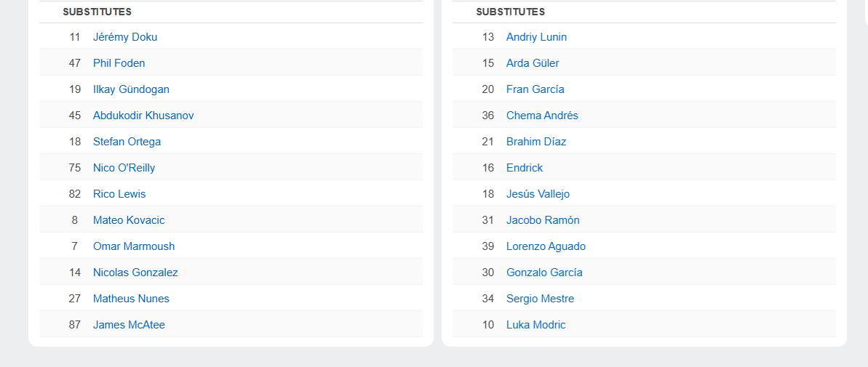868x367 pixels.
Task: Click the Jesús Vallejo link
Action: click(x=538, y=194)
